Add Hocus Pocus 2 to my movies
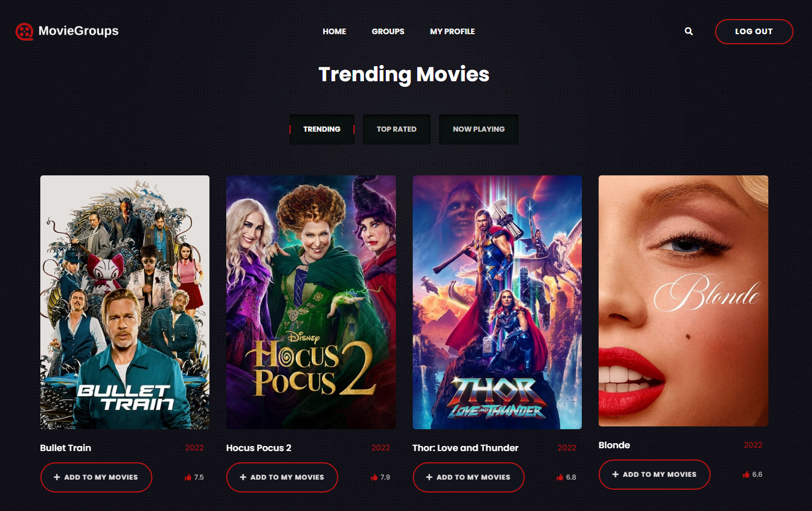812x511 pixels. (282, 477)
